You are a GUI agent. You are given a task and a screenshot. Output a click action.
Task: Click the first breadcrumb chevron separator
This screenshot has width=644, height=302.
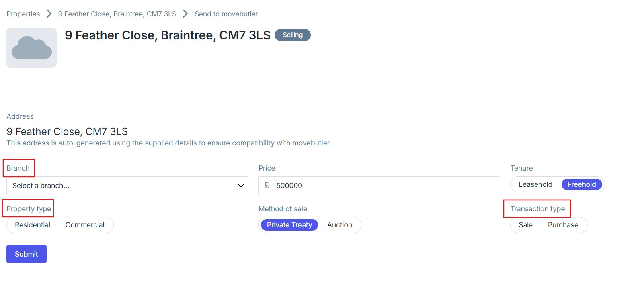[x=49, y=14]
